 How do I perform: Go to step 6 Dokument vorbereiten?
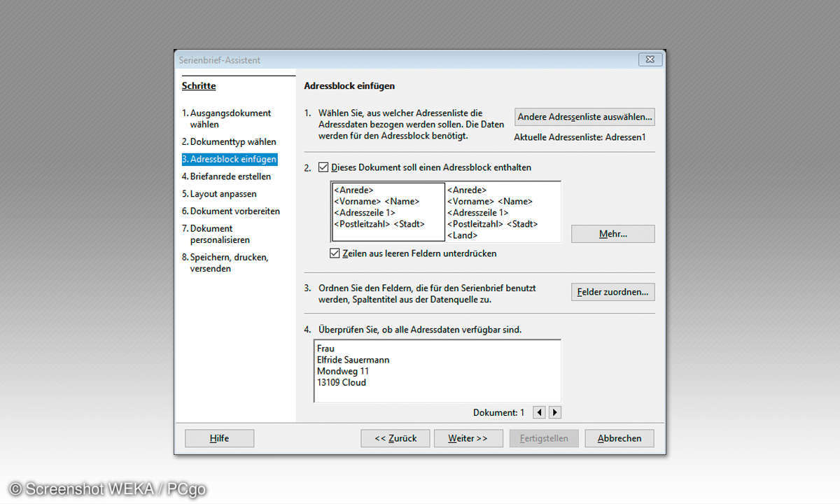coord(230,211)
